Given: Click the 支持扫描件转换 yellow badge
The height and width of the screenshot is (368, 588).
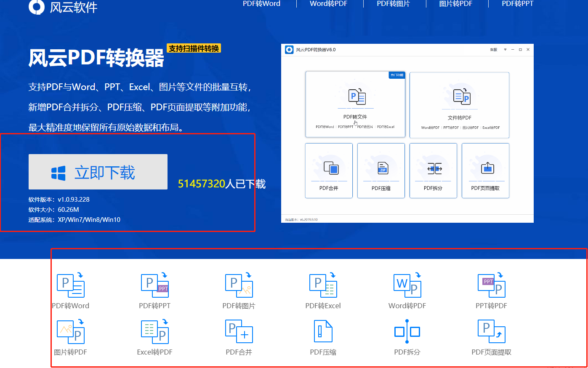Looking at the screenshot, I should pyautogui.click(x=194, y=48).
